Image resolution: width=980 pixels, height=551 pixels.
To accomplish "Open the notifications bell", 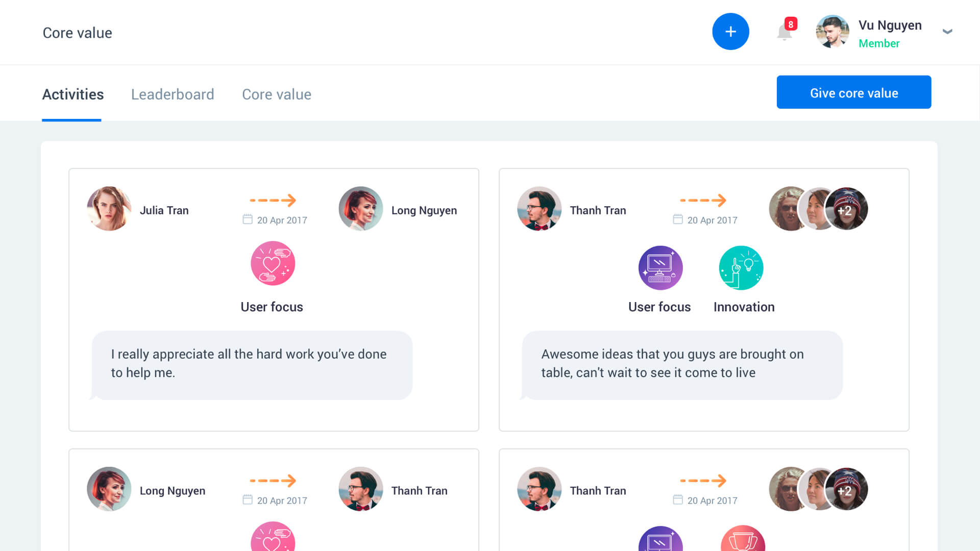I will [785, 32].
